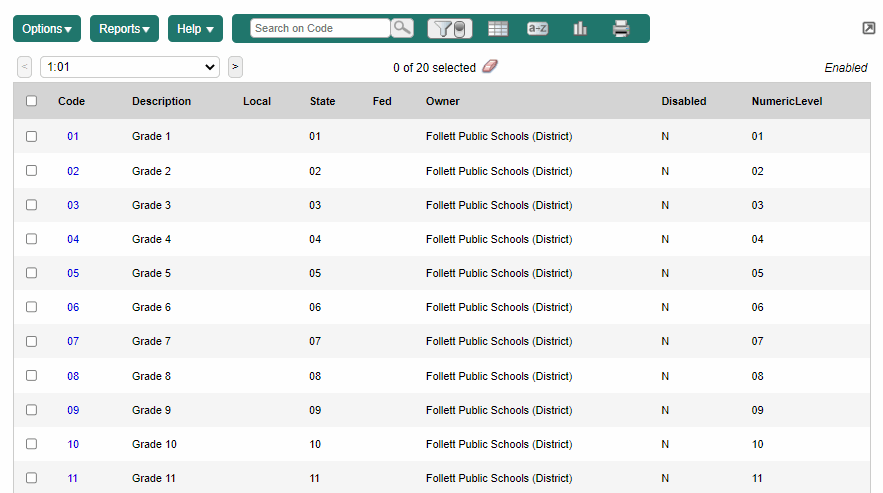The height and width of the screenshot is (493, 883).
Task: Click the printer icon
Action: tap(621, 28)
